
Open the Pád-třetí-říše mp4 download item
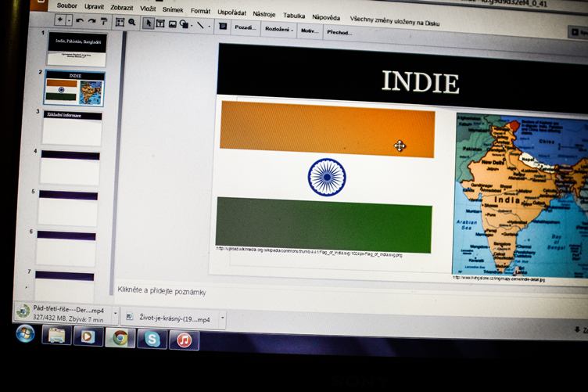(64, 314)
